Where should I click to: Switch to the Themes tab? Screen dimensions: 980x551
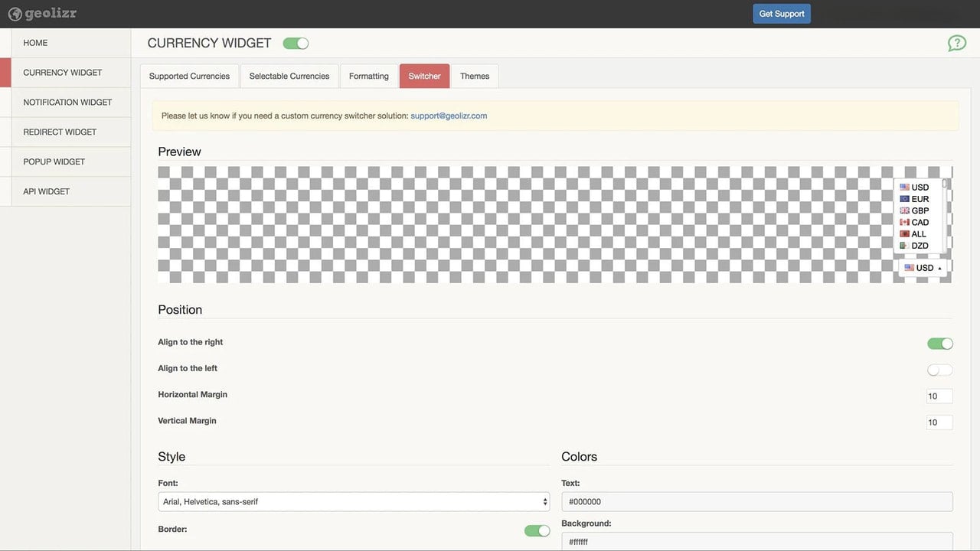pyautogui.click(x=475, y=76)
